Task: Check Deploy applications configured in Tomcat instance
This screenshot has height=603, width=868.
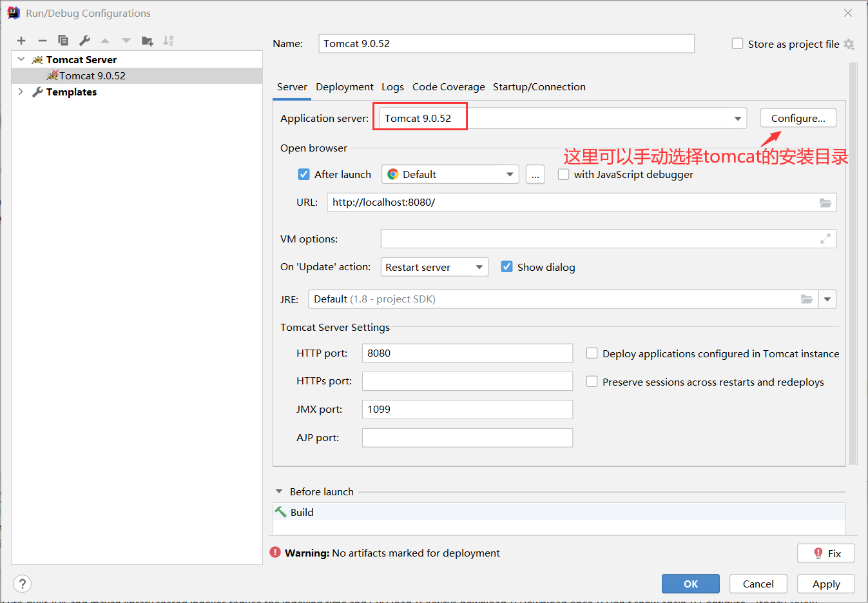Action: (592, 353)
